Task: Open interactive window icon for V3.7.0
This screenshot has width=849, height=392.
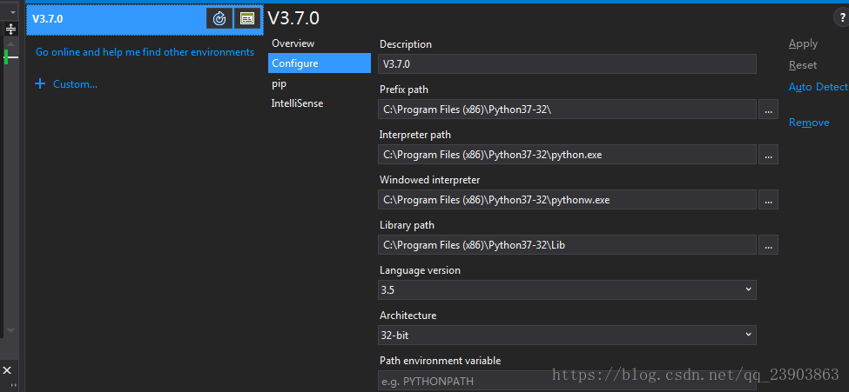Action: point(247,18)
